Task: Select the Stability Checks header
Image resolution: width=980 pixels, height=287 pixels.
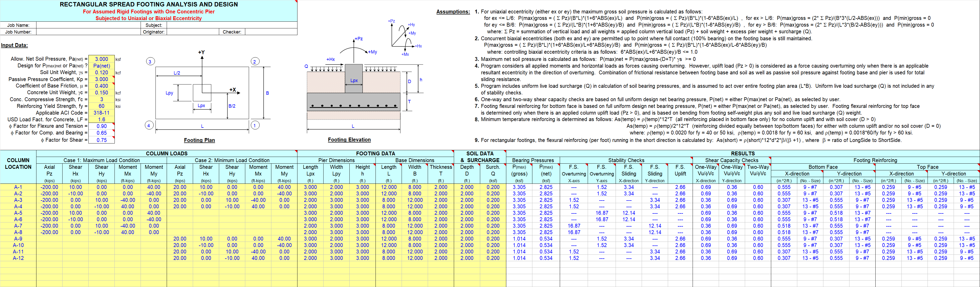Action: (626, 161)
